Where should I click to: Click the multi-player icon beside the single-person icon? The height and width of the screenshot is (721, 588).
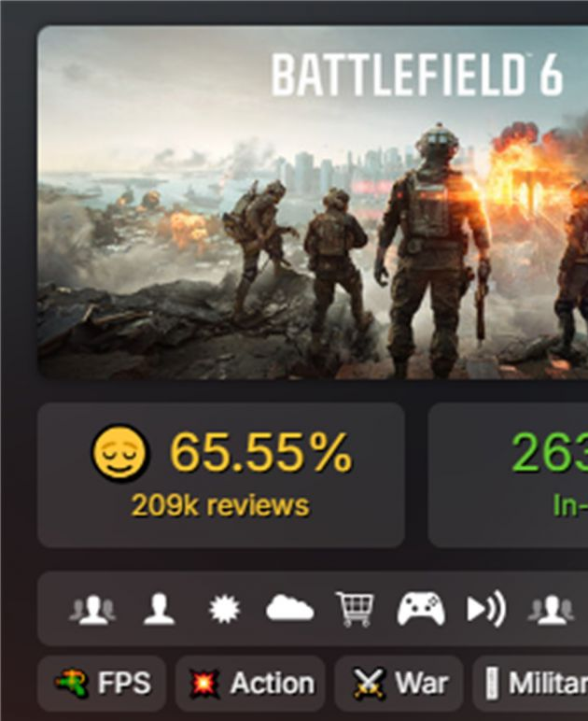click(x=92, y=610)
